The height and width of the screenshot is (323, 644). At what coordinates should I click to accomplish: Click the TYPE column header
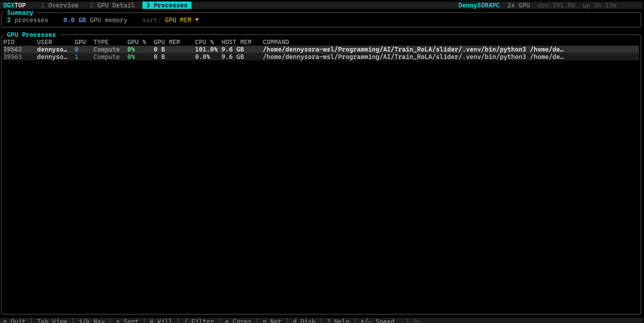pos(101,42)
